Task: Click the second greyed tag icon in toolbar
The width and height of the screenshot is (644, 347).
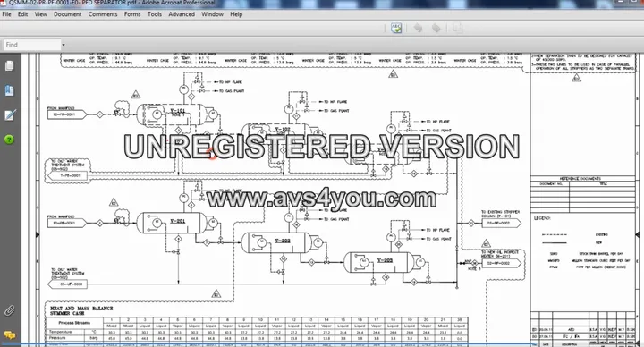Action: pos(436,28)
